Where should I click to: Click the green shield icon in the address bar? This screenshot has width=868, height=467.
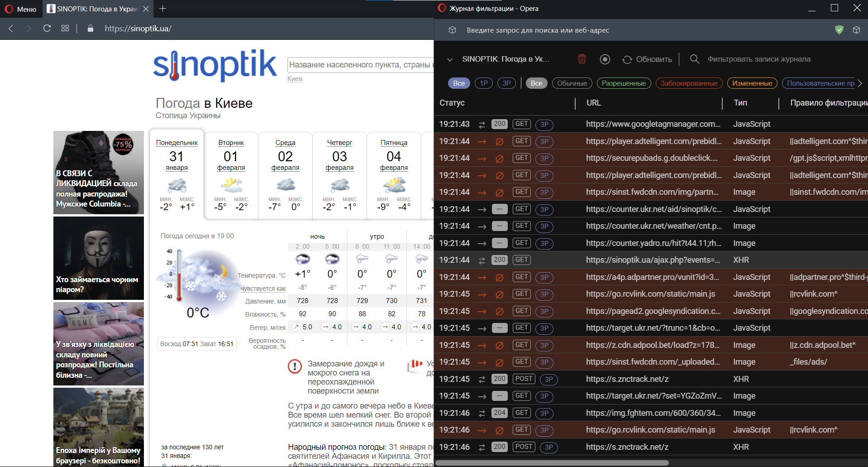(x=839, y=30)
